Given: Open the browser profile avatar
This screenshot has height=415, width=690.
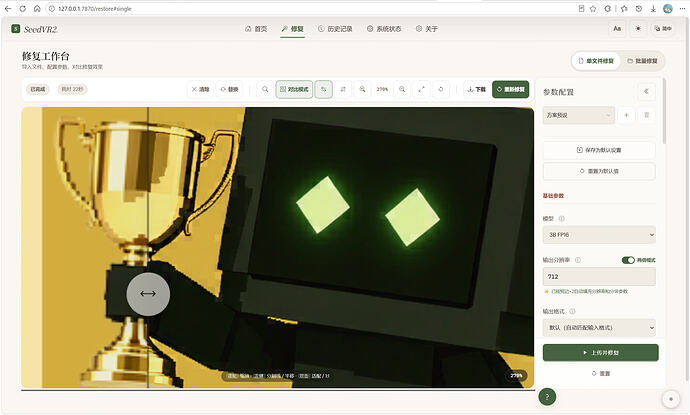Looking at the screenshot, I should point(668,8).
